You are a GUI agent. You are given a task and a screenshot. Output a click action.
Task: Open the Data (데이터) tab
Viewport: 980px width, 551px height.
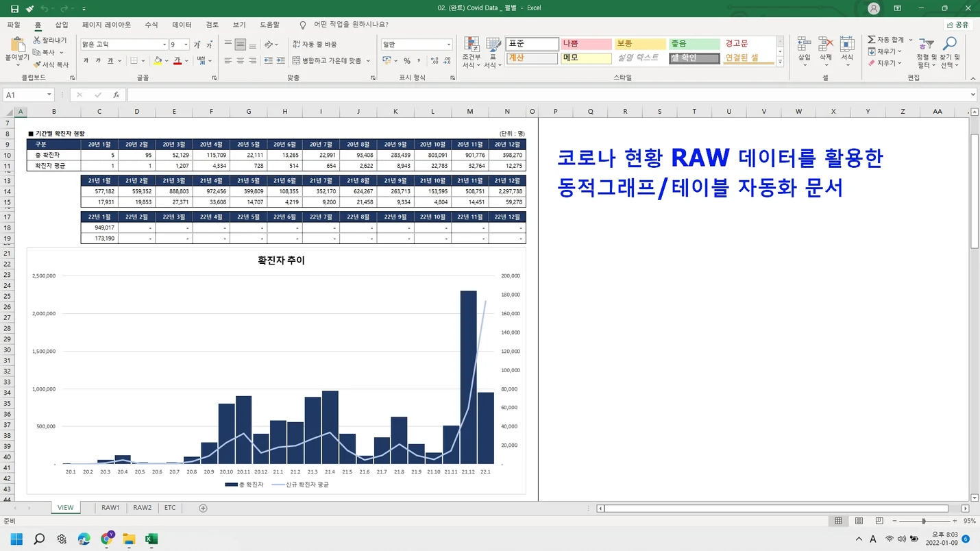tap(182, 25)
